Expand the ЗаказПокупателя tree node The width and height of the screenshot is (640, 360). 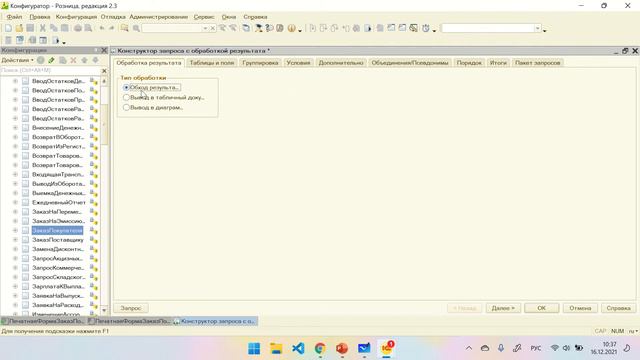[15, 231]
